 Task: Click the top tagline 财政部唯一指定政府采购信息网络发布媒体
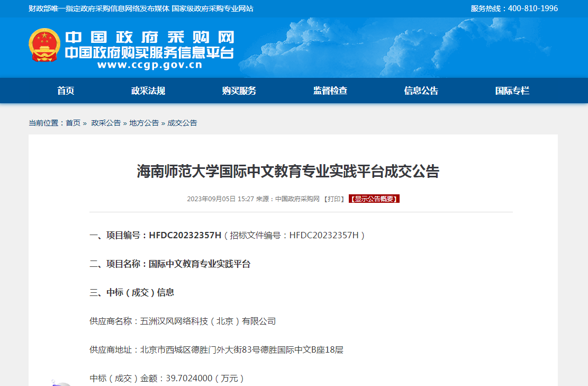pyautogui.click(x=99, y=8)
